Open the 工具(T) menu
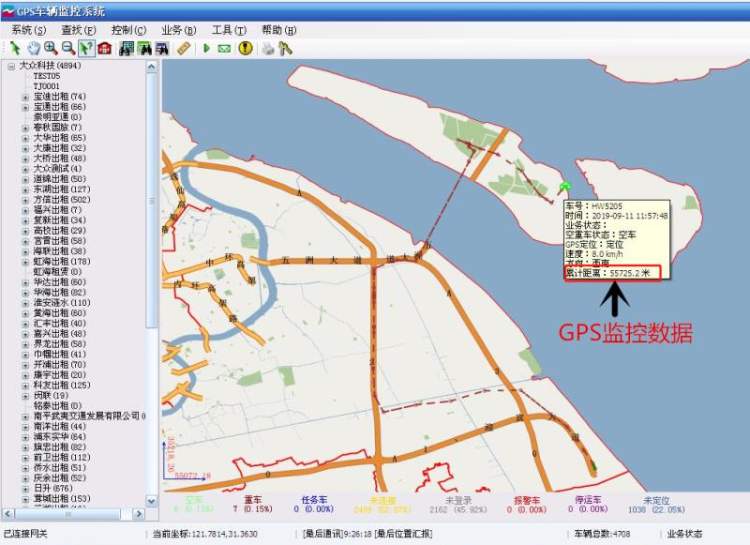Viewport: 750px width, 545px height. click(x=228, y=30)
